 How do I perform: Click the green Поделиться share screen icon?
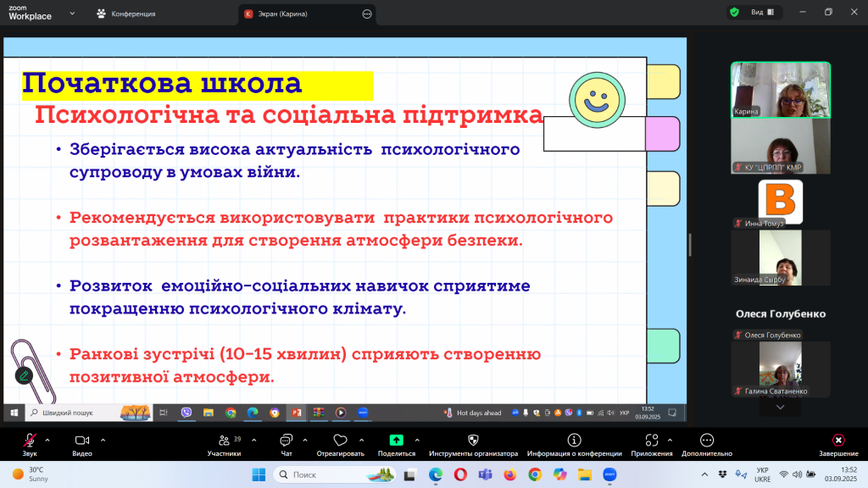(396, 441)
